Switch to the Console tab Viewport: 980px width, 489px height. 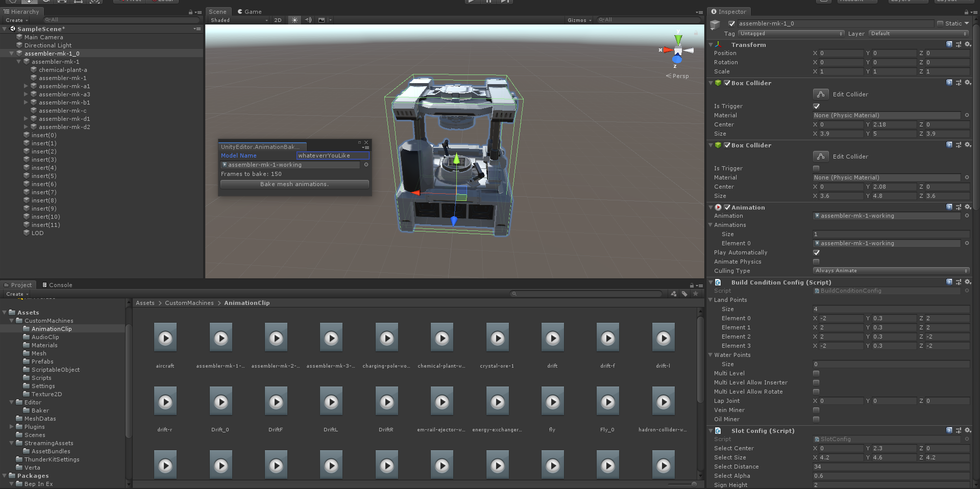[57, 285]
